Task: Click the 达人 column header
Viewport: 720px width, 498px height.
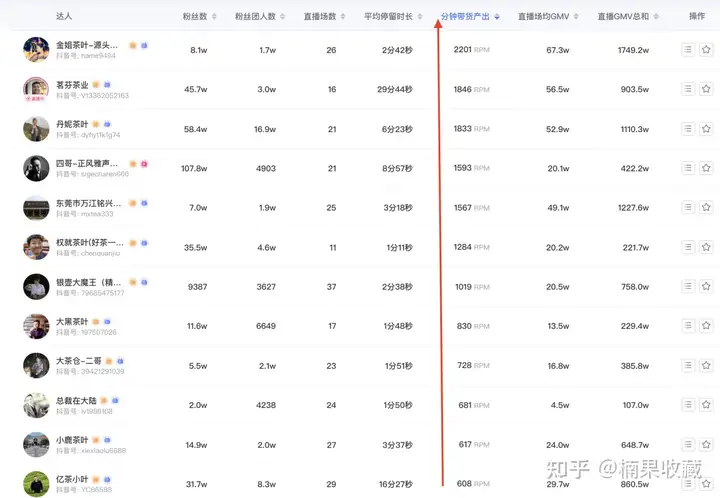Action: 64,16
